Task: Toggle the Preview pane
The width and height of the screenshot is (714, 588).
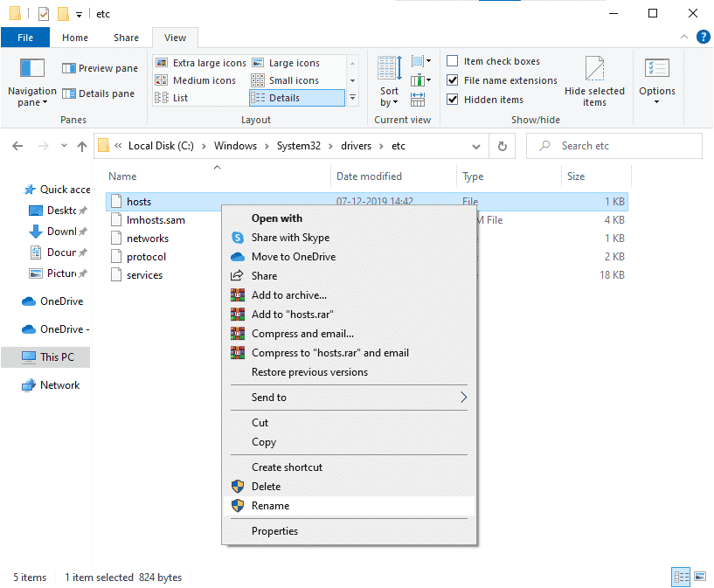Action: coord(100,68)
